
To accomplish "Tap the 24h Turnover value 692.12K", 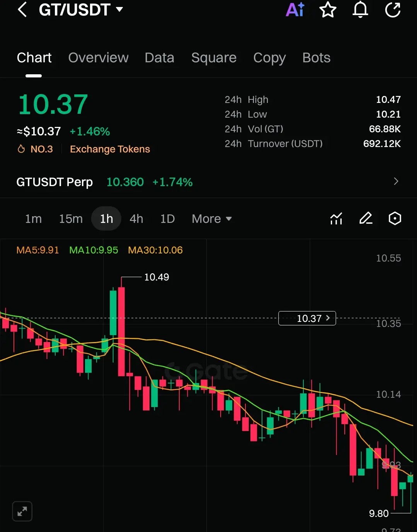I will pyautogui.click(x=382, y=144).
